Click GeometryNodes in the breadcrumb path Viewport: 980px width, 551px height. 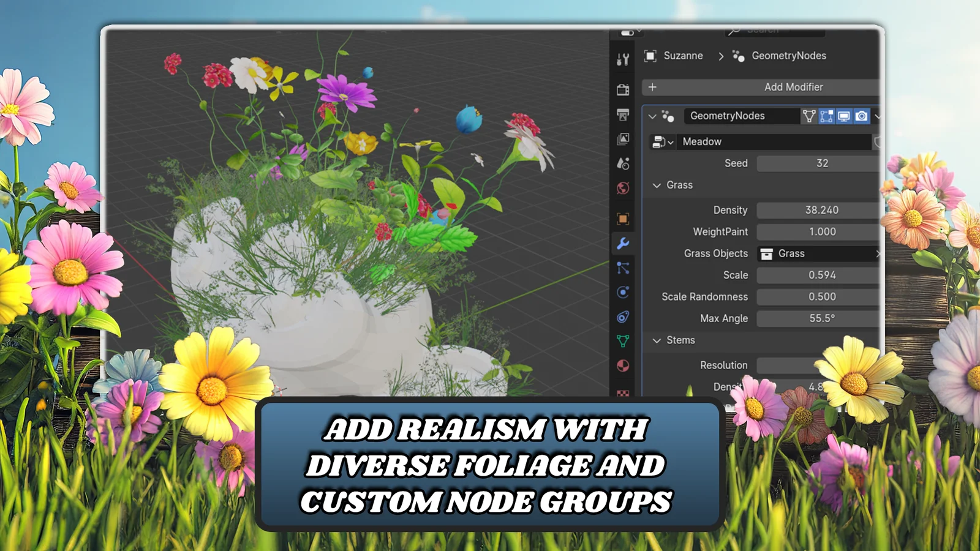[790, 56]
